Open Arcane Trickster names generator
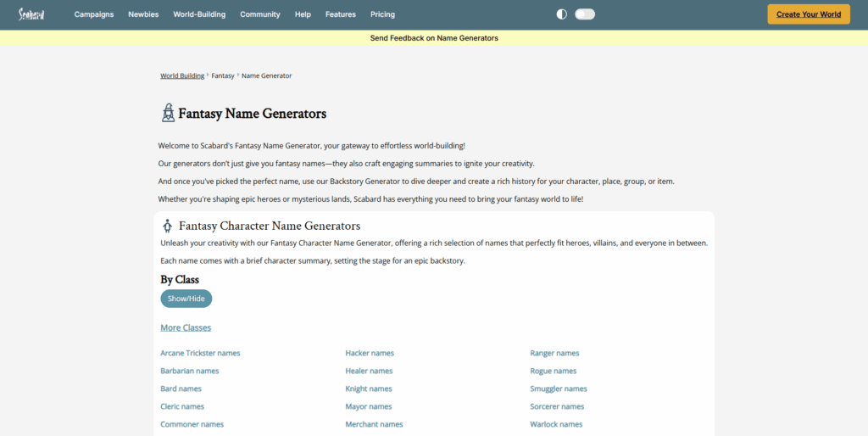 [x=200, y=353]
